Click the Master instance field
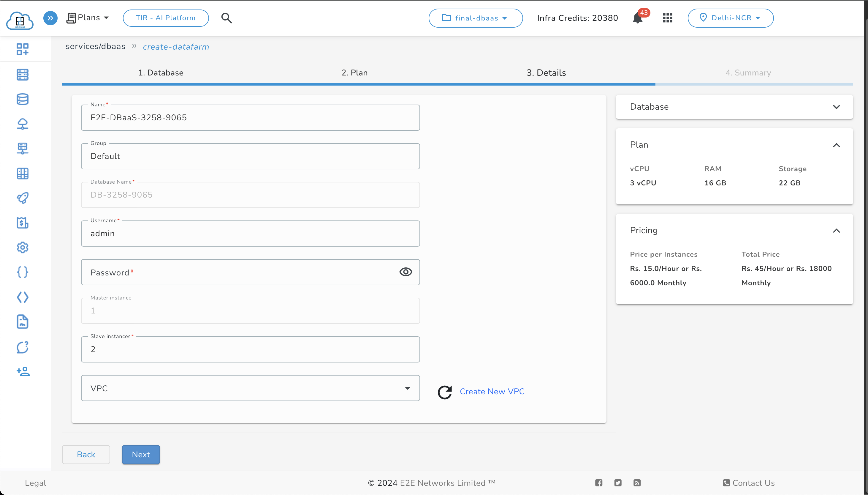The height and width of the screenshot is (495, 868). [x=250, y=311]
